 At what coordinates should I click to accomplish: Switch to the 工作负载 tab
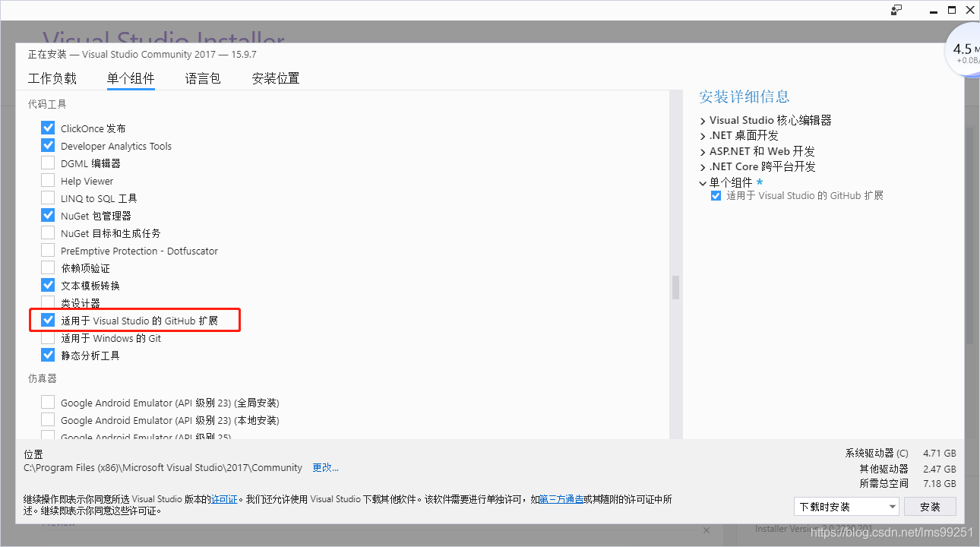point(52,78)
